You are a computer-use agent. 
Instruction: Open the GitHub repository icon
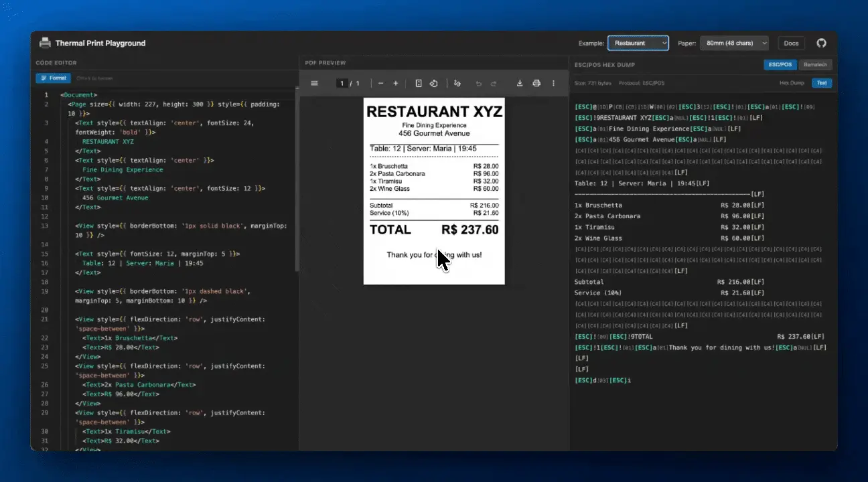click(821, 44)
